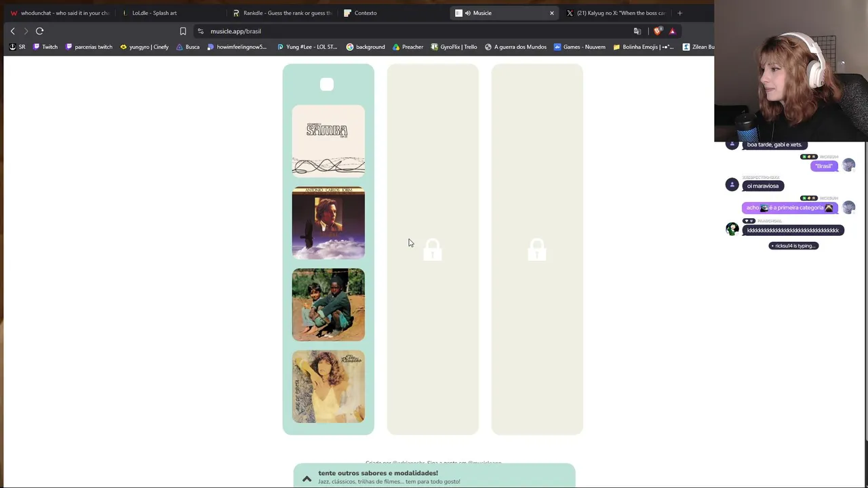Go back to the previous page
868x488 pixels.
click(12, 31)
